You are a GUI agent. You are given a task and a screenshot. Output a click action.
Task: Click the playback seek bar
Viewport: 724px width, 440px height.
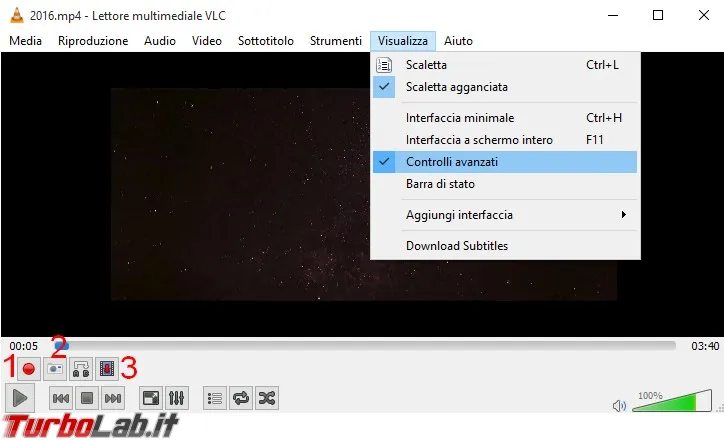tap(365, 345)
